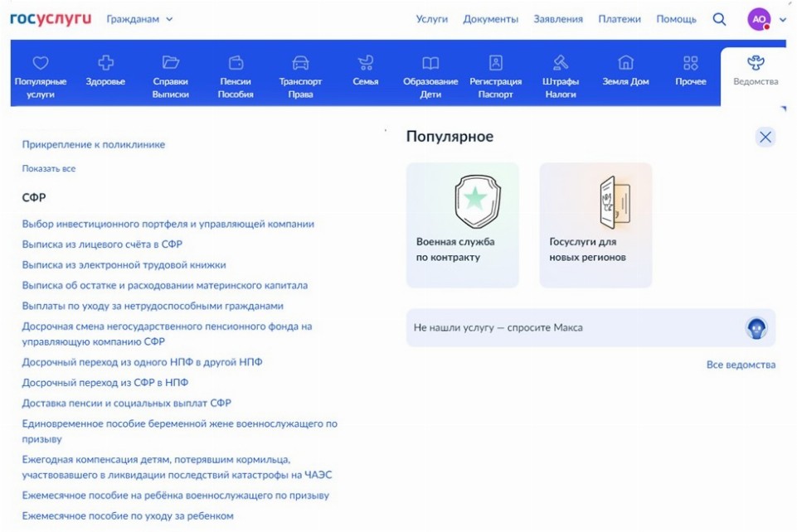Open the Транспорт Права car icon

[300, 63]
